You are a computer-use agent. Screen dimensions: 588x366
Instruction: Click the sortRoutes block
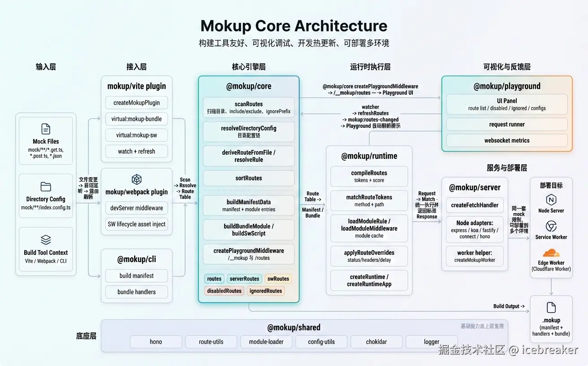click(249, 178)
